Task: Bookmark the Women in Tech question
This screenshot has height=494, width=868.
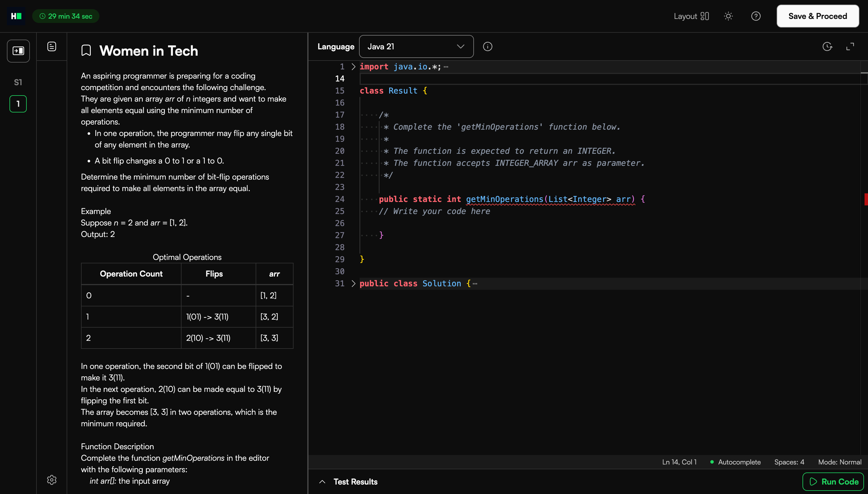Action: [x=86, y=50]
